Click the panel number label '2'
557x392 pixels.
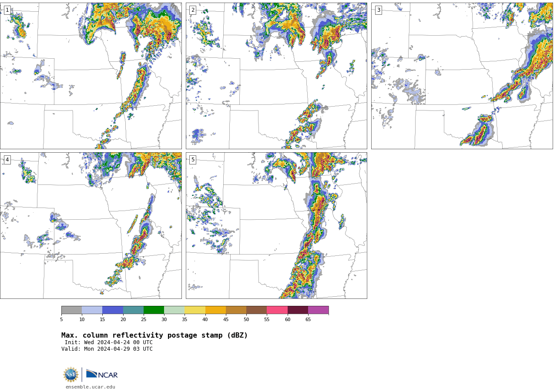coord(193,10)
